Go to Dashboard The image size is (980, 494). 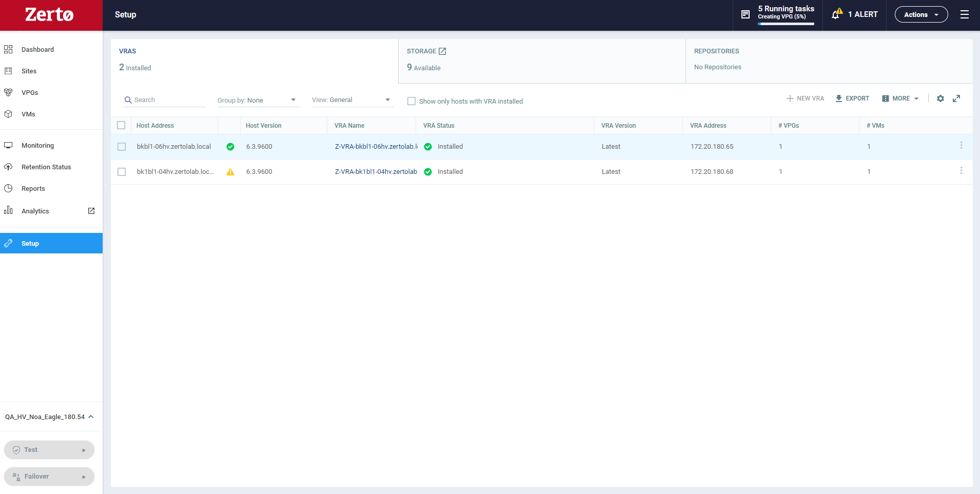(37, 49)
